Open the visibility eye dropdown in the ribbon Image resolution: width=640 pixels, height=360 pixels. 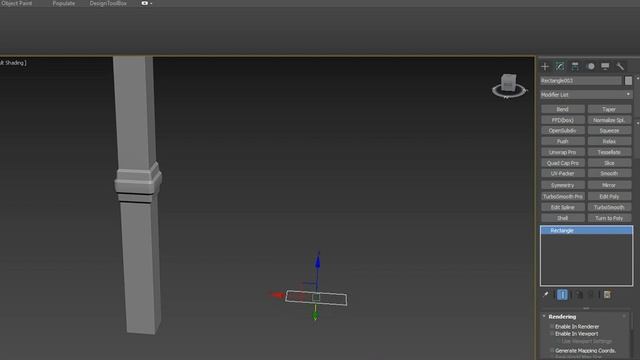coord(147,3)
